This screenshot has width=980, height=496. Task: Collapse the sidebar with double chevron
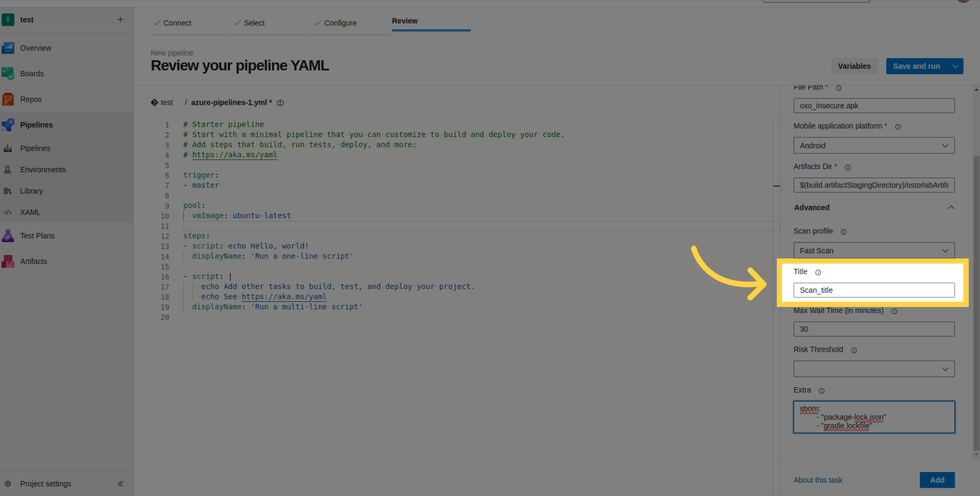tap(120, 484)
